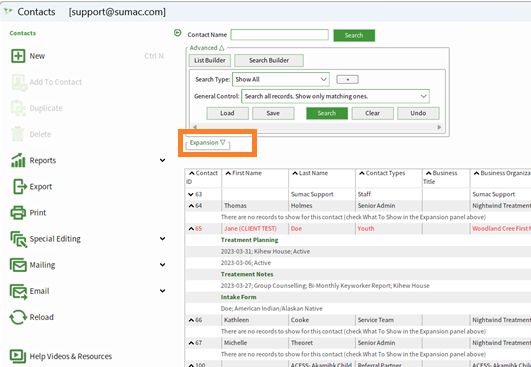Click the Delete trash icon
The width and height of the screenshot is (531, 367).
coord(18,134)
